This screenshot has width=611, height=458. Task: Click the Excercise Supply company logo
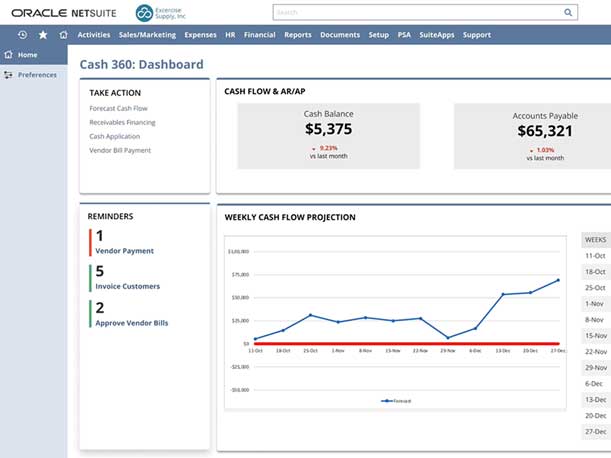coord(145,13)
